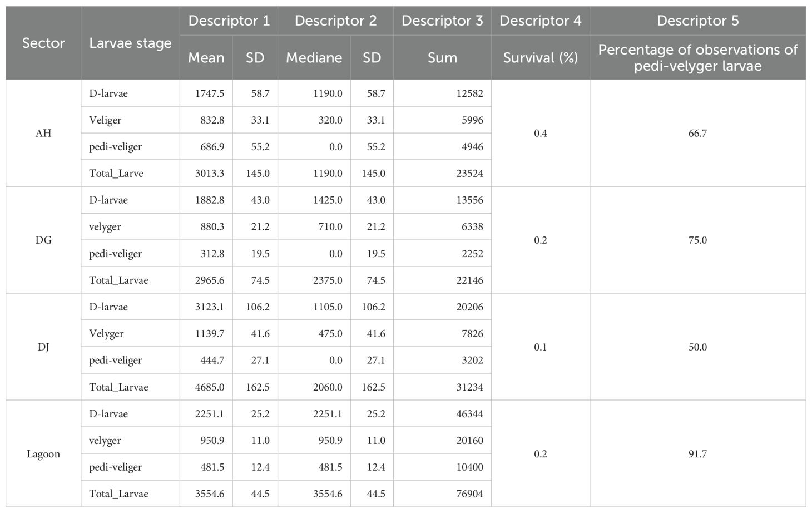Click the Mediane sub-header
812x513 pixels.
point(314,58)
